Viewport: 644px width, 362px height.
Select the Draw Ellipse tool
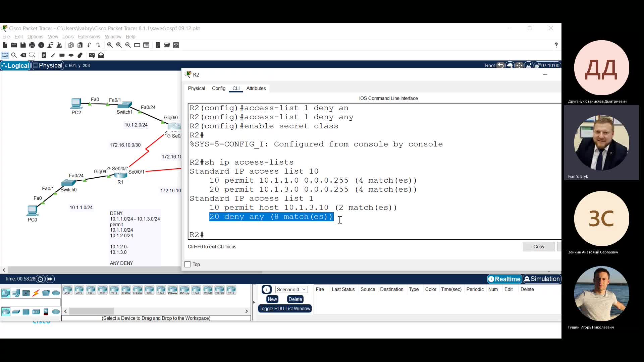coord(71,55)
